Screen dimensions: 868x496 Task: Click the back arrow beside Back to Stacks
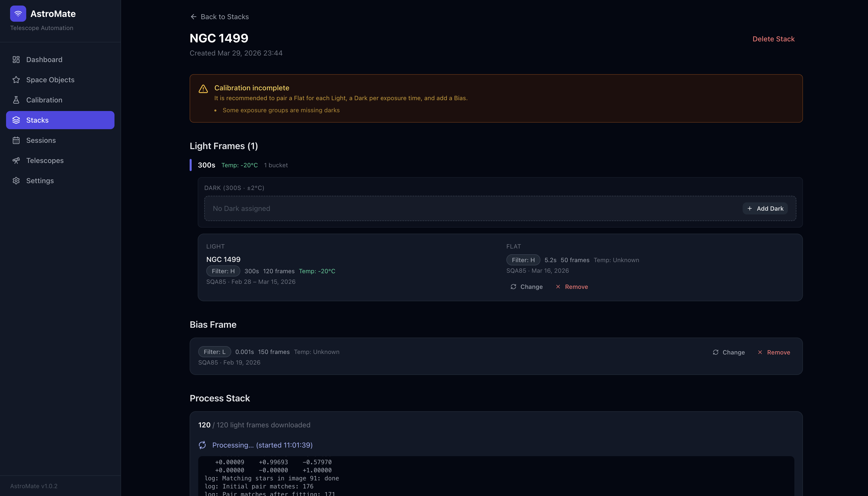(193, 17)
